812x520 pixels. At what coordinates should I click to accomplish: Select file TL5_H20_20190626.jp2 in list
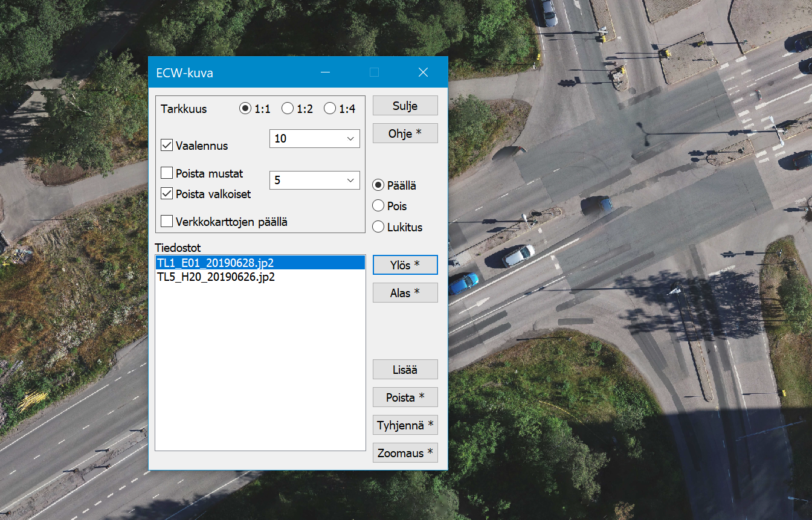[x=216, y=278]
